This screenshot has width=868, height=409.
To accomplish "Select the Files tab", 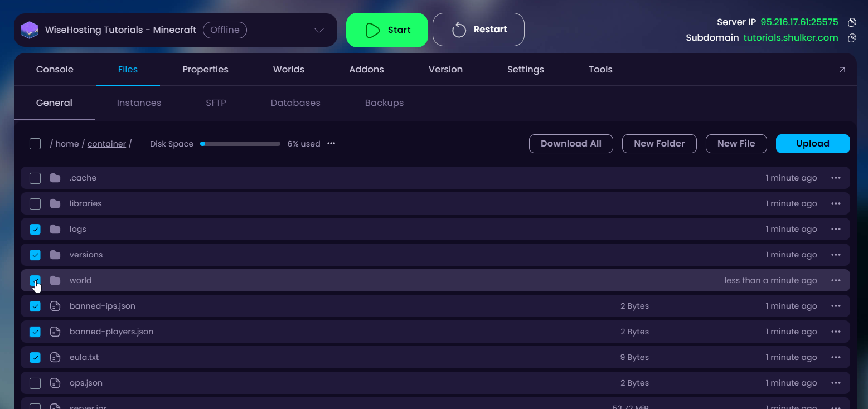I will point(128,70).
